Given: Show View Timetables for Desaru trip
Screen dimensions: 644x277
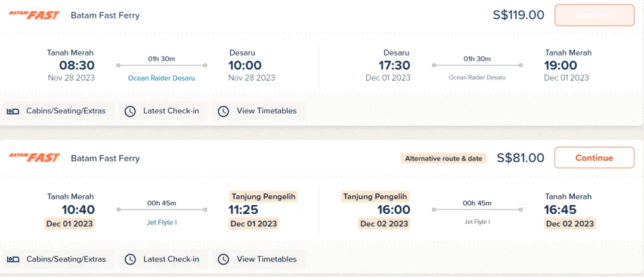Looking at the screenshot, I should click(259, 111).
